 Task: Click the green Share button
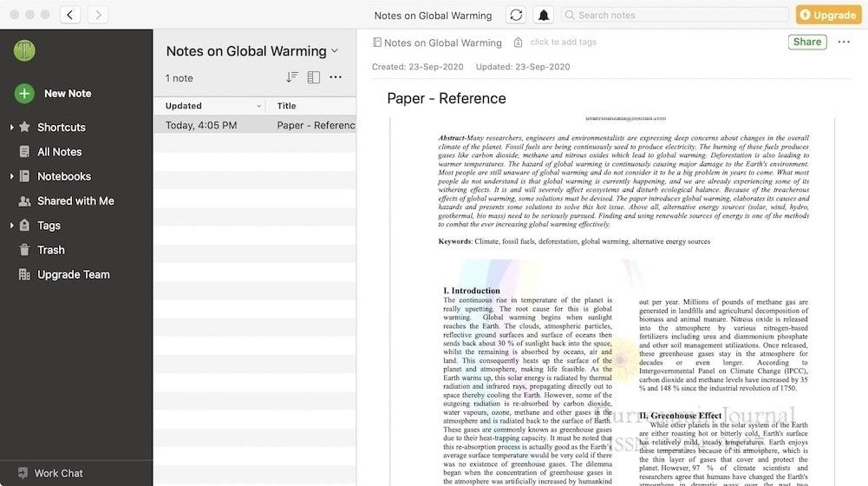pyautogui.click(x=806, y=42)
